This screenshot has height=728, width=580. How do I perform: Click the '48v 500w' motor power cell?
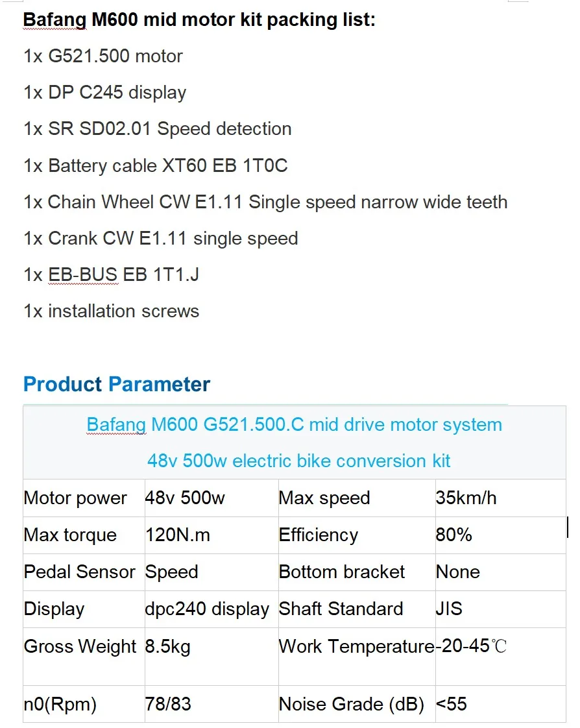point(185,498)
